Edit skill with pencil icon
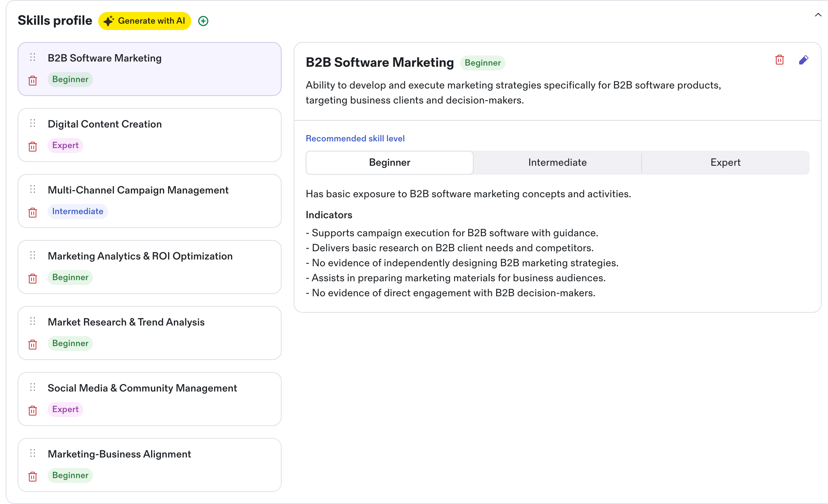This screenshot has width=828, height=504. pyautogui.click(x=804, y=60)
